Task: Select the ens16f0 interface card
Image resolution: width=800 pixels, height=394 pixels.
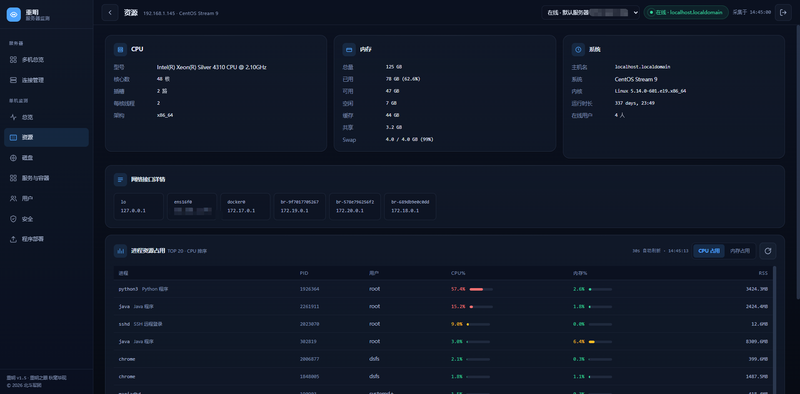Action: coord(192,206)
